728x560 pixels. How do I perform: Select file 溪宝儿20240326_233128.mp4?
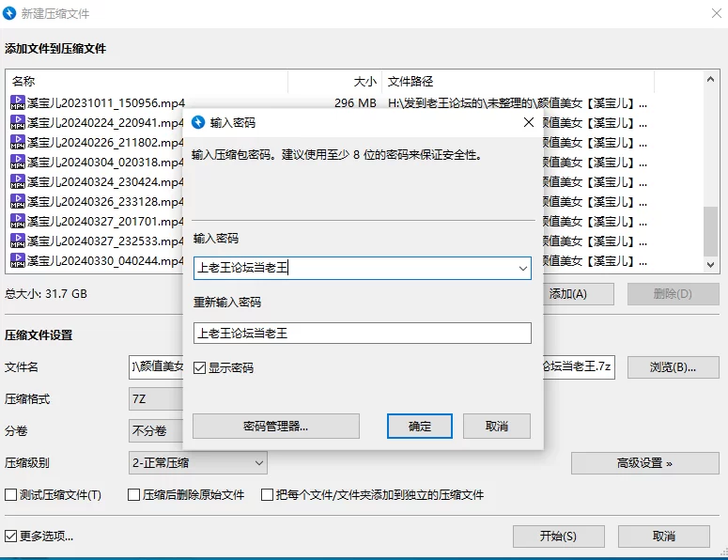pos(105,201)
